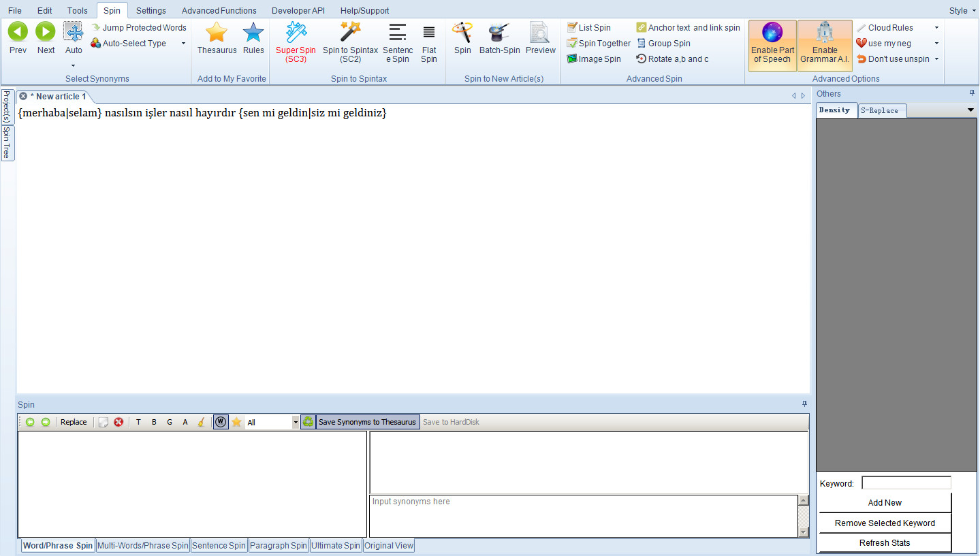Image resolution: width=980 pixels, height=556 pixels.
Task: Click Save Synonyms to Thesaurus button
Action: click(367, 422)
